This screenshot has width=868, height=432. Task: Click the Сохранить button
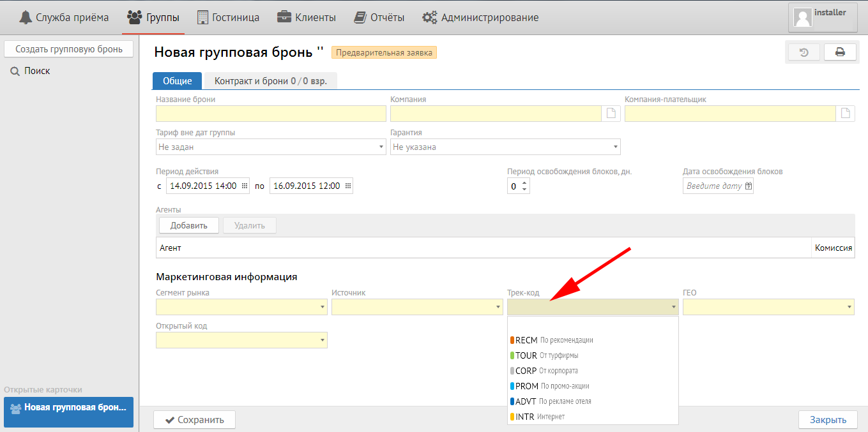(x=194, y=420)
